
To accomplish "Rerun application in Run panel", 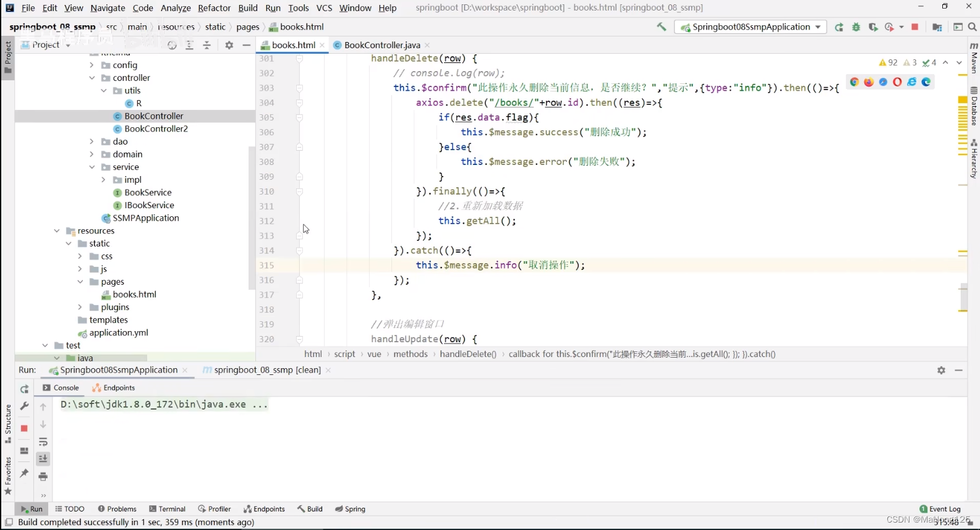I will [24, 389].
